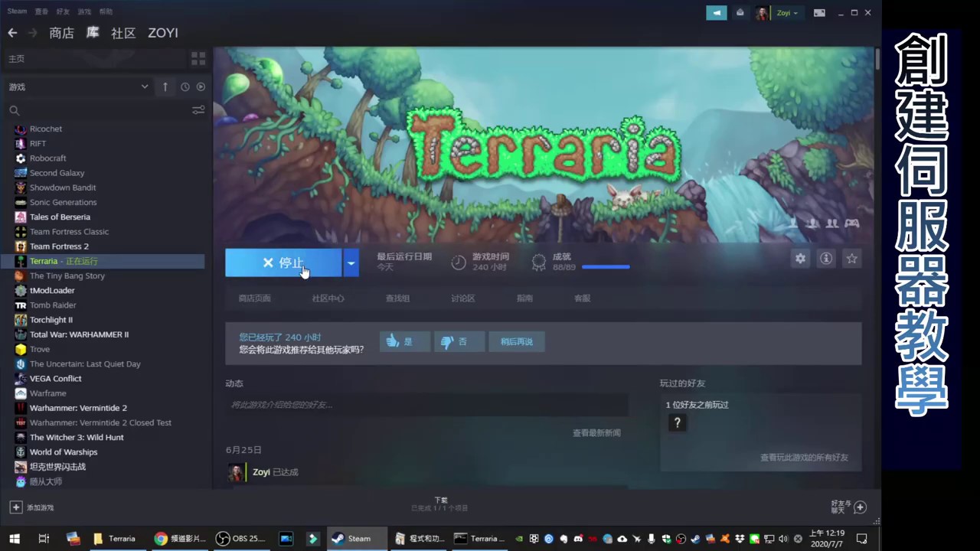Open the 帮助 menu

tap(106, 11)
